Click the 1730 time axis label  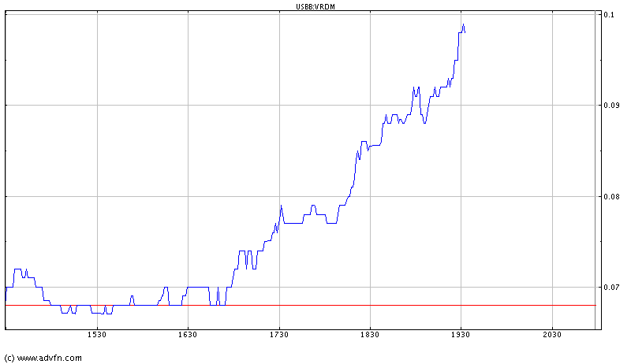(x=279, y=335)
